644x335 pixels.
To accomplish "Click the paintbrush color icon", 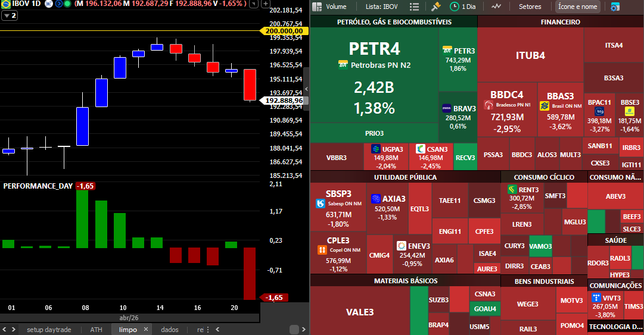I will coord(435,7).
